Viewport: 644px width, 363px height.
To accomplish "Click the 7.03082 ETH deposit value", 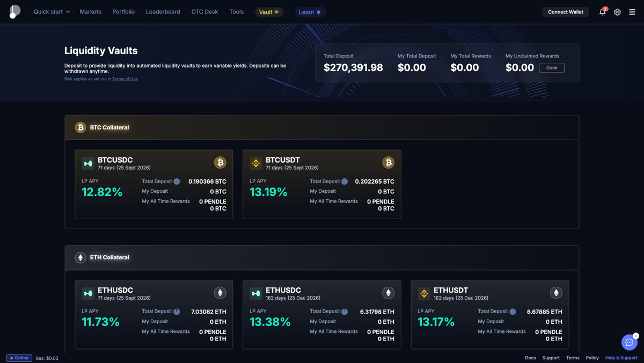I will point(209,311).
